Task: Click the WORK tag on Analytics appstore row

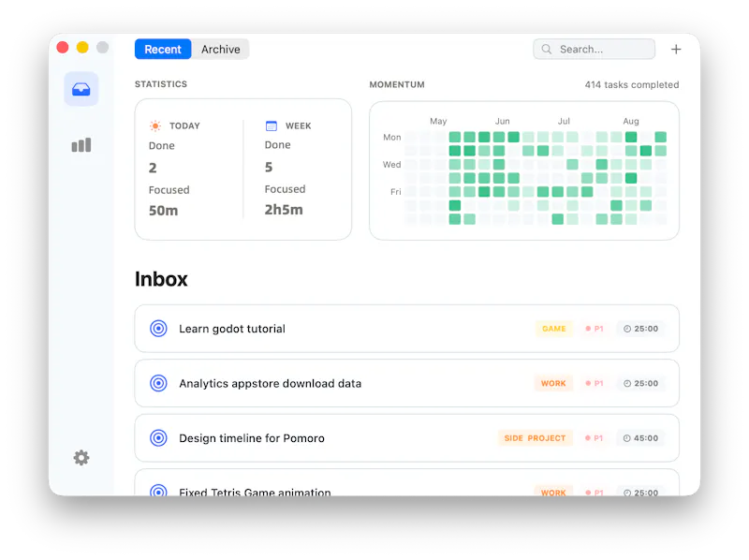Action: coord(553,383)
